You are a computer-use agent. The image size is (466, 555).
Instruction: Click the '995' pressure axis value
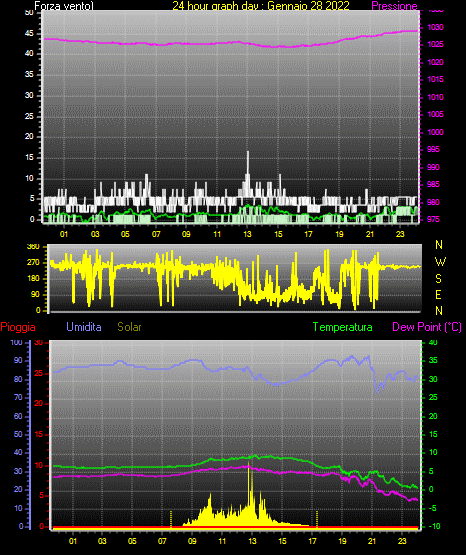[x=433, y=149]
